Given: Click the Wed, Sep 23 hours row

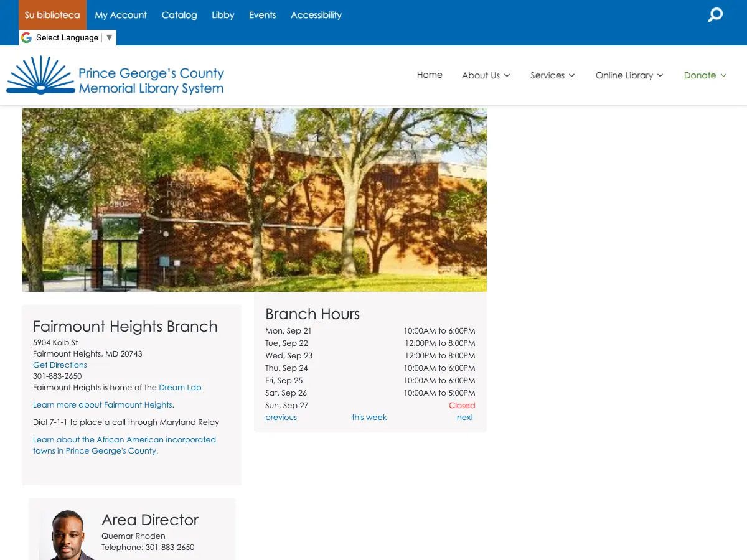Looking at the screenshot, I should pos(370,356).
